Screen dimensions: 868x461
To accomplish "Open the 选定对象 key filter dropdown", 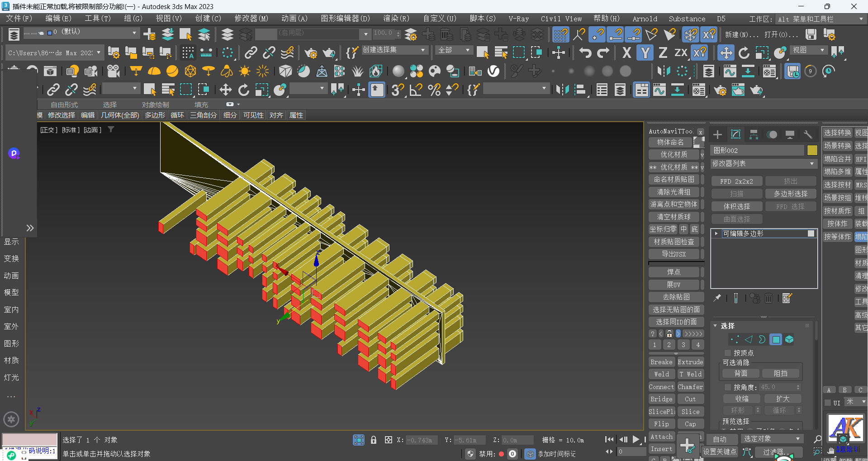I will tap(771, 439).
